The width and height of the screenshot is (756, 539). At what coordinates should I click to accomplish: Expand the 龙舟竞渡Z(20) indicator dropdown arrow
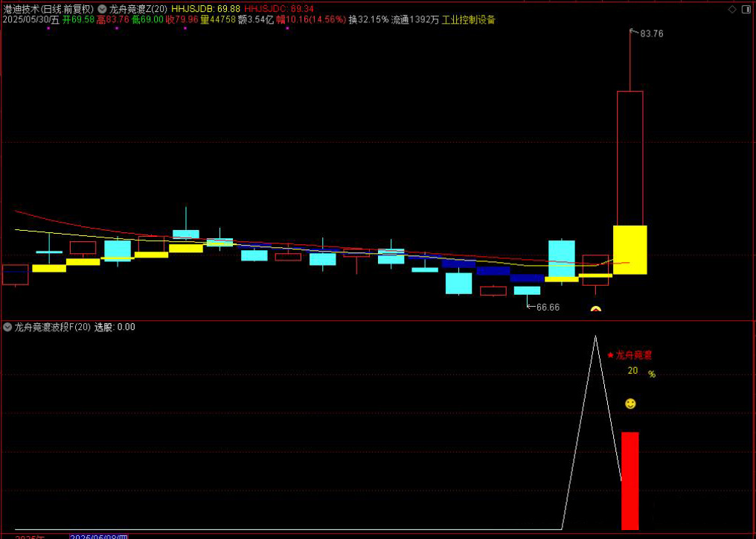coord(102,9)
